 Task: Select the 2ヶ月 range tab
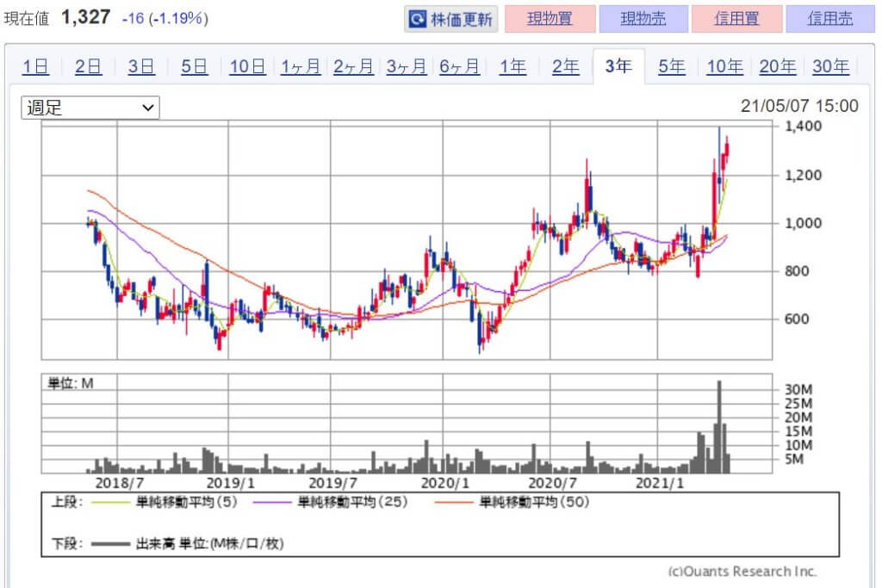point(353,67)
